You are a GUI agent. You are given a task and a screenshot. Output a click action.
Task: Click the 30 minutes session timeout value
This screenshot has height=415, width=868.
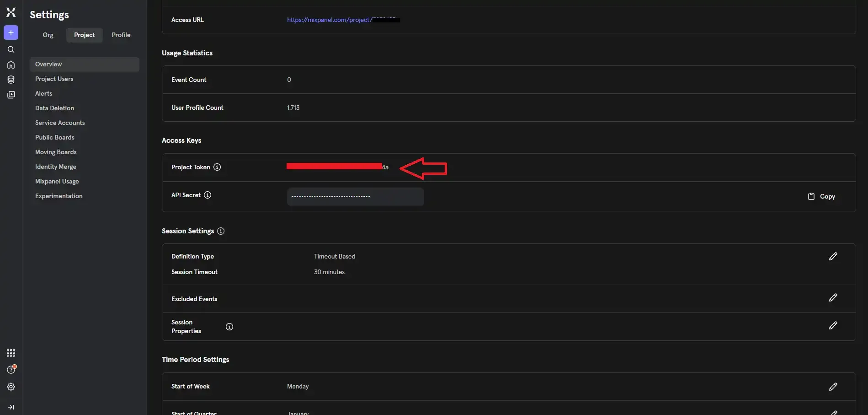coord(329,272)
